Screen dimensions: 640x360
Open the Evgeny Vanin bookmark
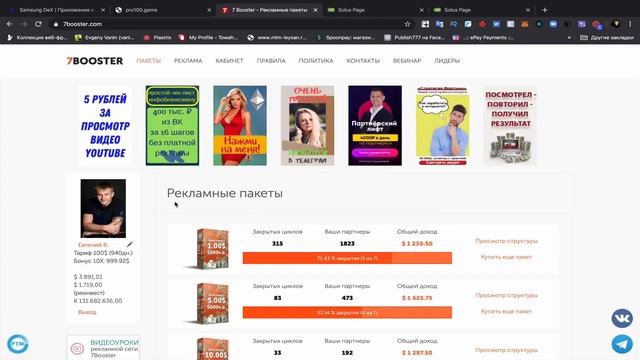(105, 38)
